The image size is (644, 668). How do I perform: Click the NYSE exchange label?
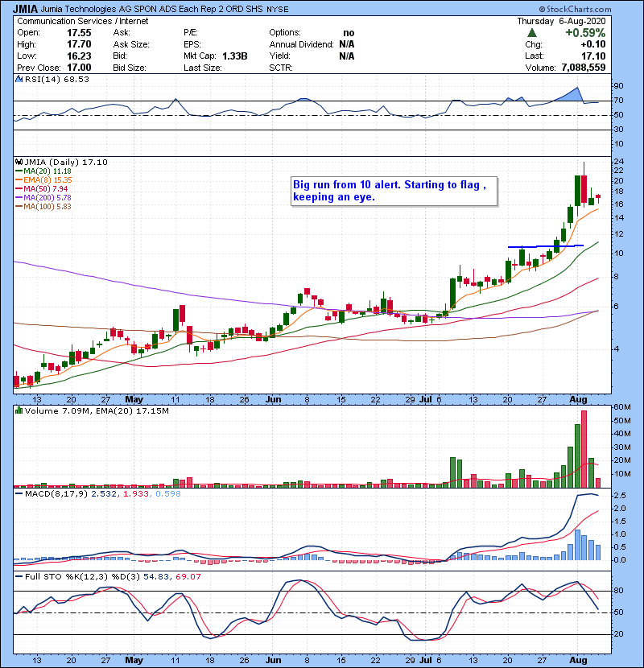277,10
